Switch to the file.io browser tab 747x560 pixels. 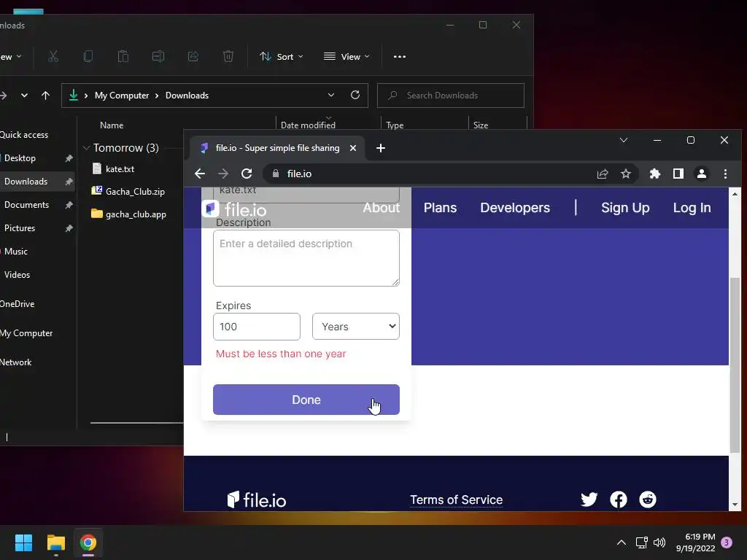pos(277,148)
